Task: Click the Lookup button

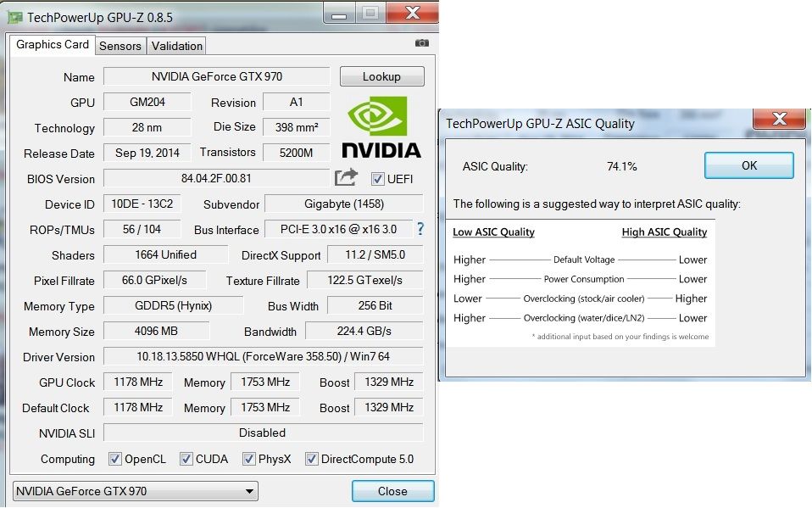Action: coord(381,76)
